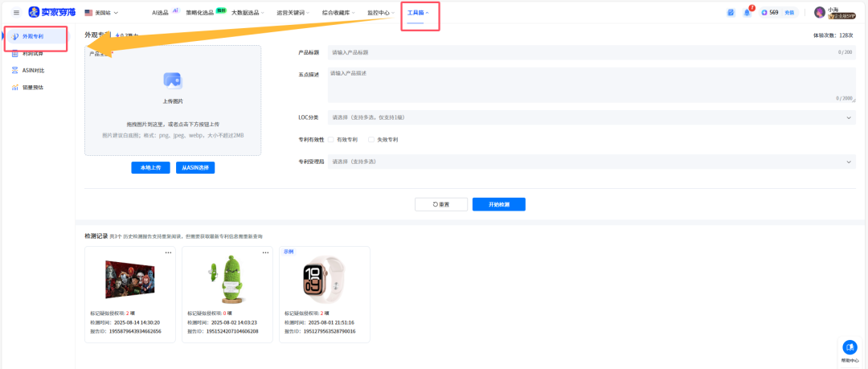Open the cucumber toy record thumbnail

click(226, 279)
